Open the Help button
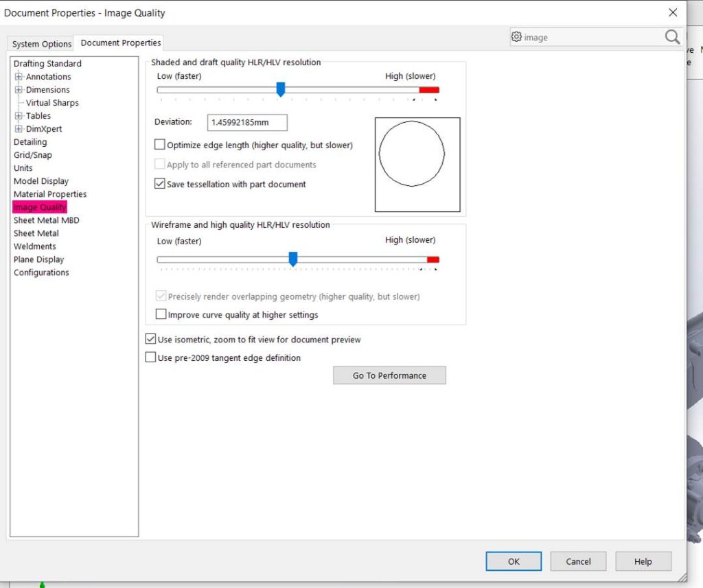 coord(643,561)
